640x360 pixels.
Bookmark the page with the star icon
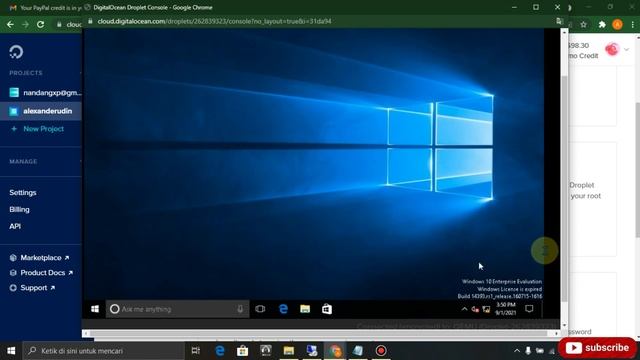click(x=584, y=24)
